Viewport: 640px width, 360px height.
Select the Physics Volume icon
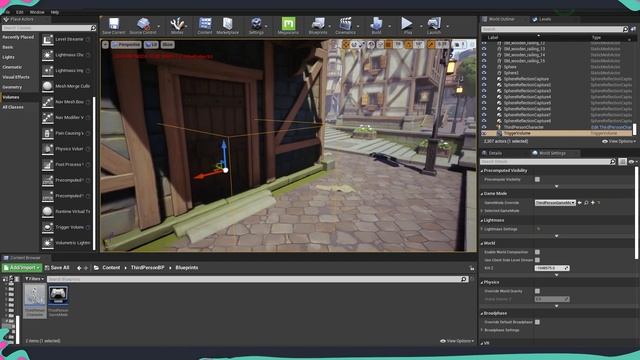pos(47,149)
